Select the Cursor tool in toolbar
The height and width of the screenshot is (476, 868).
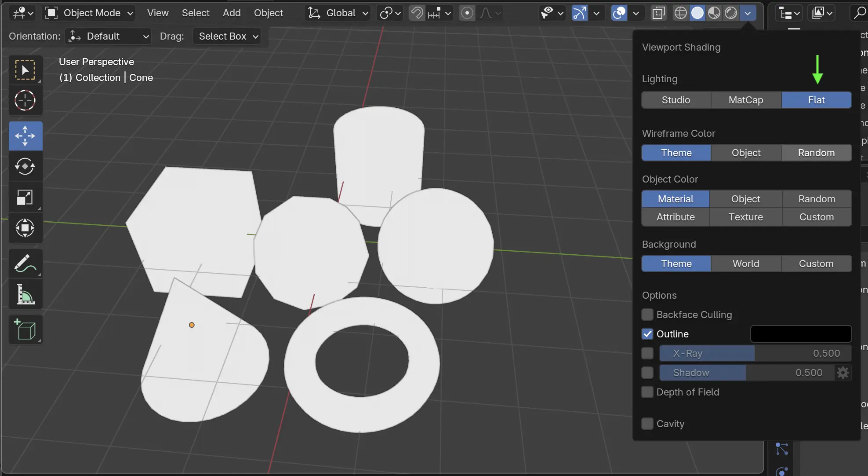click(25, 101)
